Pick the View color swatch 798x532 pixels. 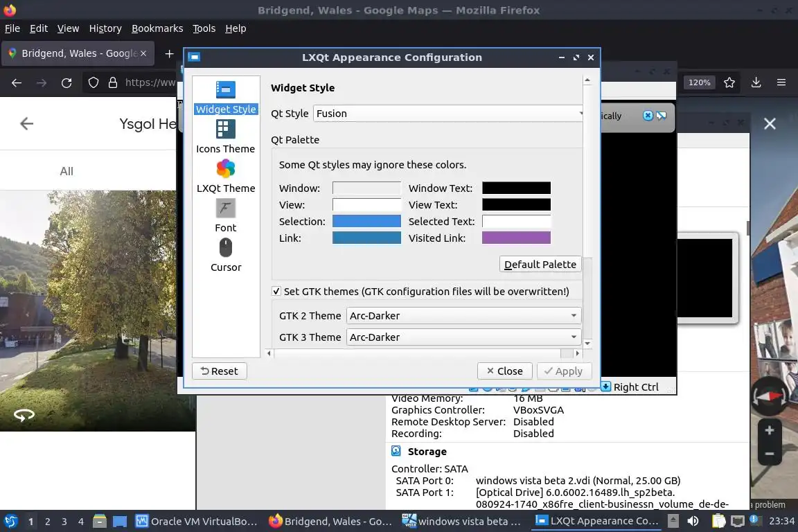[x=366, y=204]
